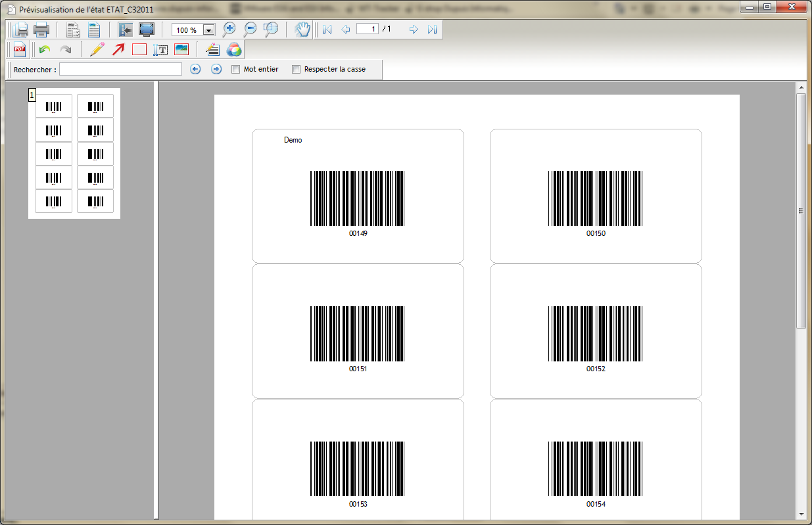Open the page checklist document icon
The image size is (812, 525).
[73, 30]
